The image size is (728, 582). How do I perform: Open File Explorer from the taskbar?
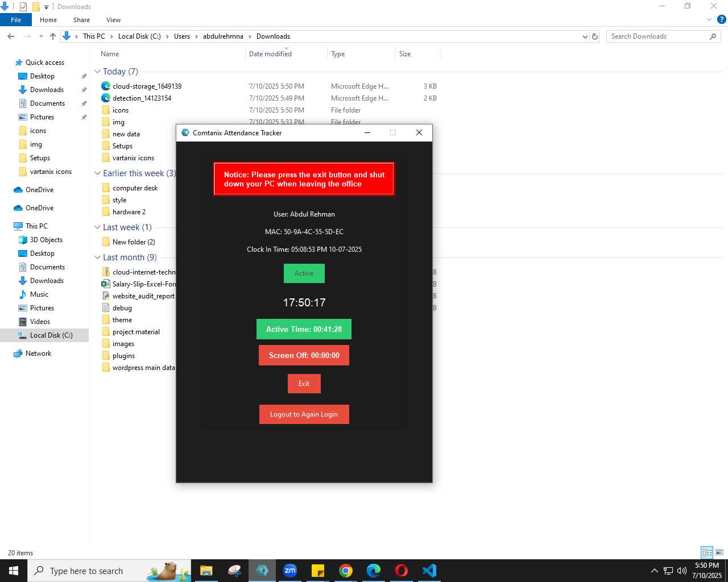coord(206,571)
